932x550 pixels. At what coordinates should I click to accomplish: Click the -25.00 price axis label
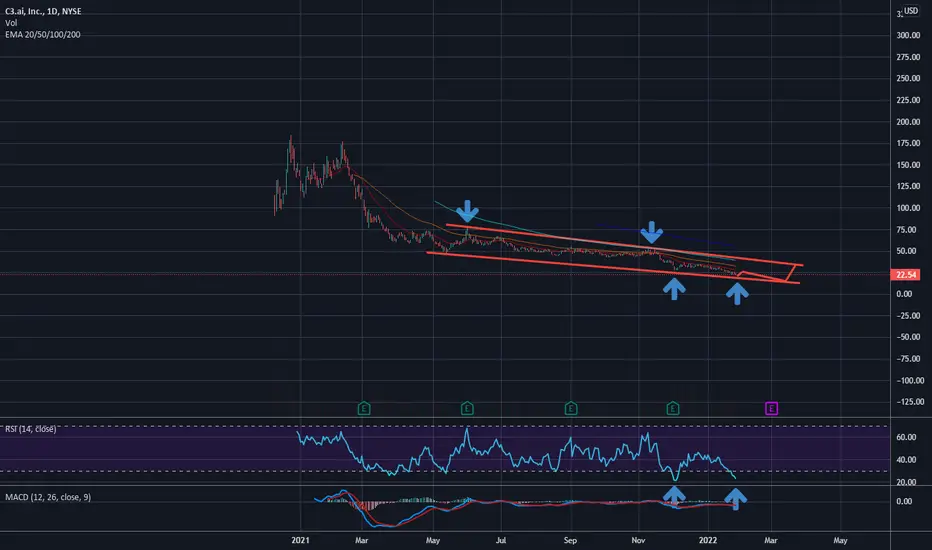pyautogui.click(x=908, y=316)
